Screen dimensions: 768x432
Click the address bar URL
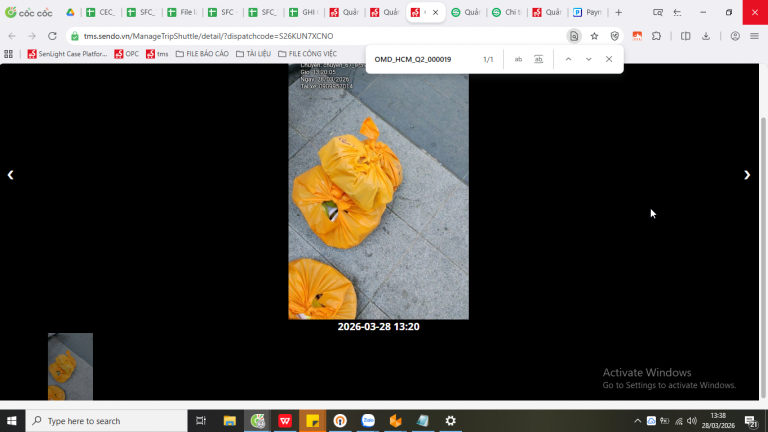[208, 36]
